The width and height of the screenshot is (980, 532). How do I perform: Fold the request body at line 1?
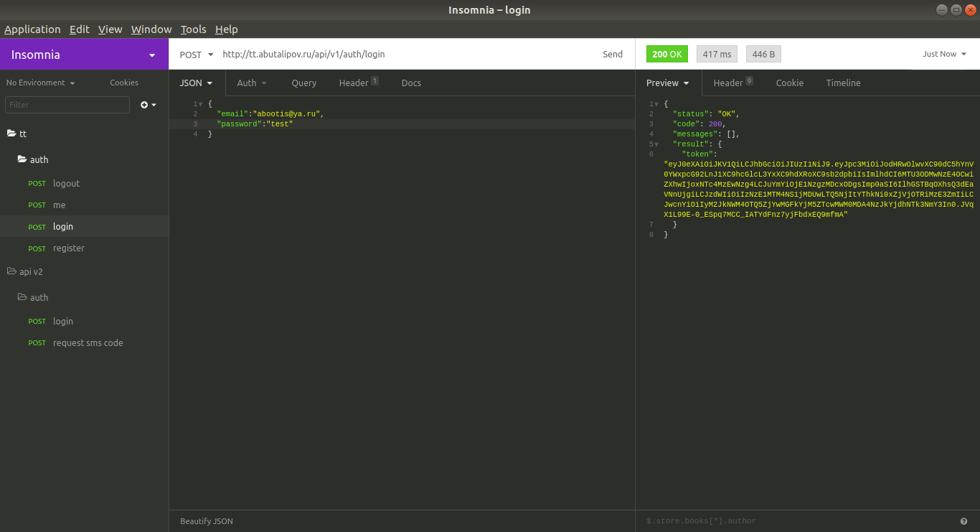click(200, 104)
